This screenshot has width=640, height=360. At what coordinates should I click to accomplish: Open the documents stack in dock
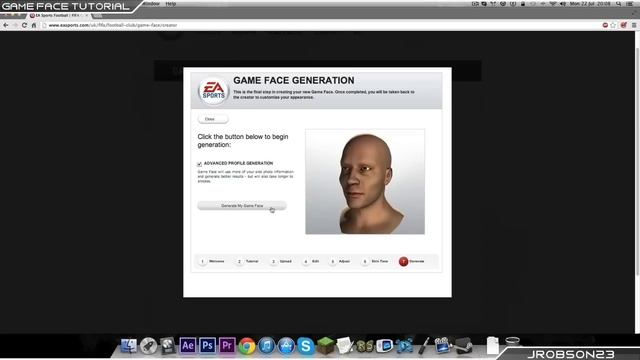tap(493, 345)
